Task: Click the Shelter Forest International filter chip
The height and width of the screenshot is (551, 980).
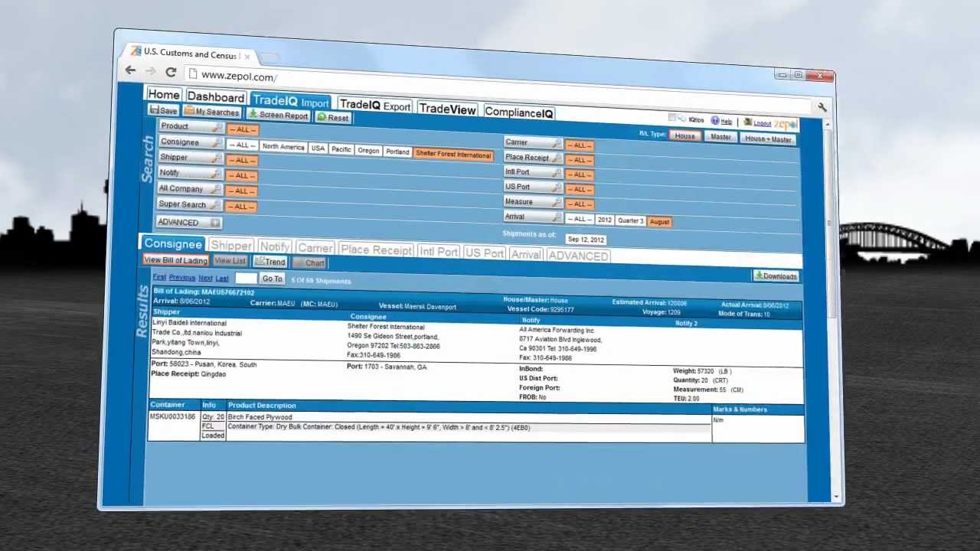Action: pos(453,154)
